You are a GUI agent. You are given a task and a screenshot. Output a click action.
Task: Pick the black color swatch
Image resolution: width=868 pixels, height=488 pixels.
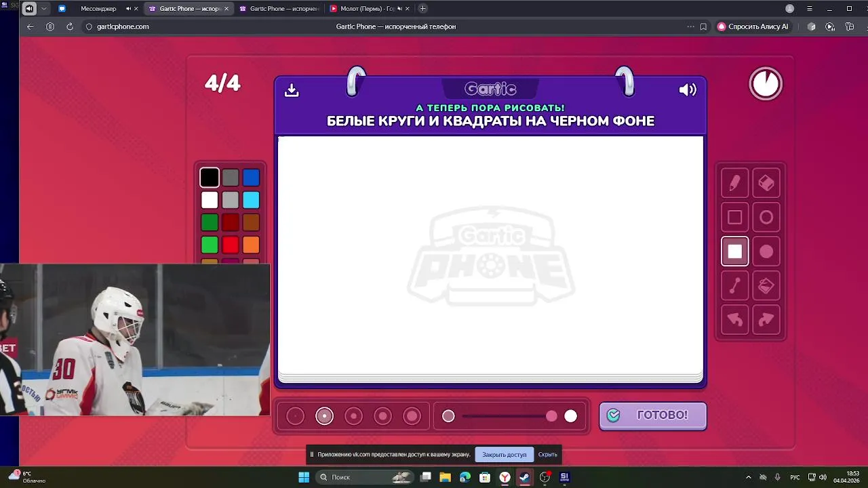(210, 178)
